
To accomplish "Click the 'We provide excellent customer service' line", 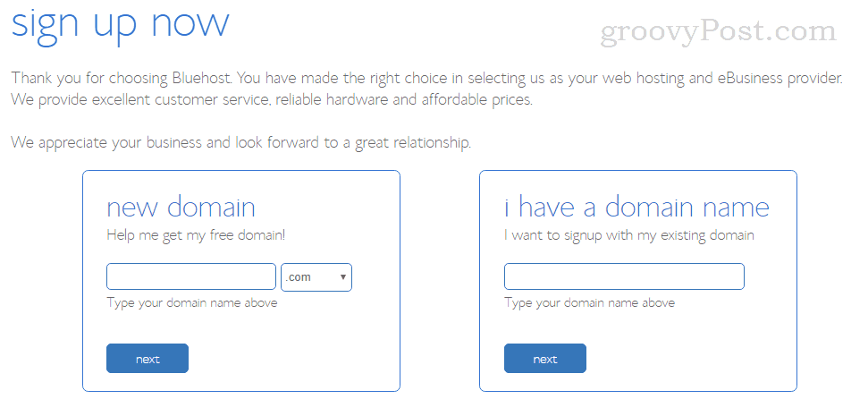I will click(272, 101).
